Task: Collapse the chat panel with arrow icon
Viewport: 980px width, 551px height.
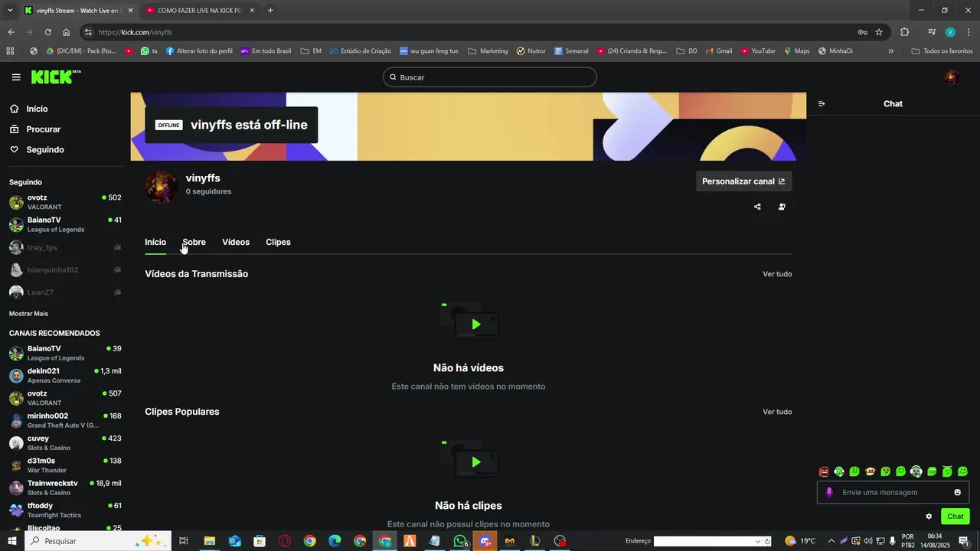Action: [x=822, y=104]
